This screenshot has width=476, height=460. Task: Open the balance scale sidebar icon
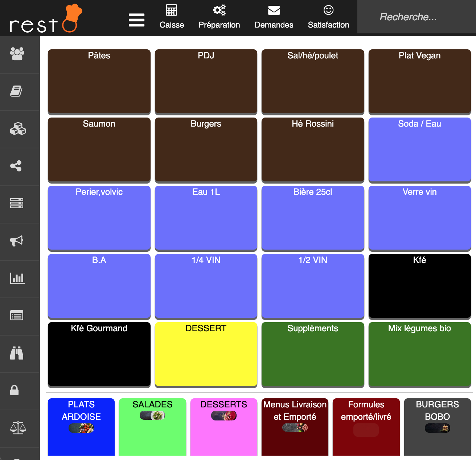18,428
